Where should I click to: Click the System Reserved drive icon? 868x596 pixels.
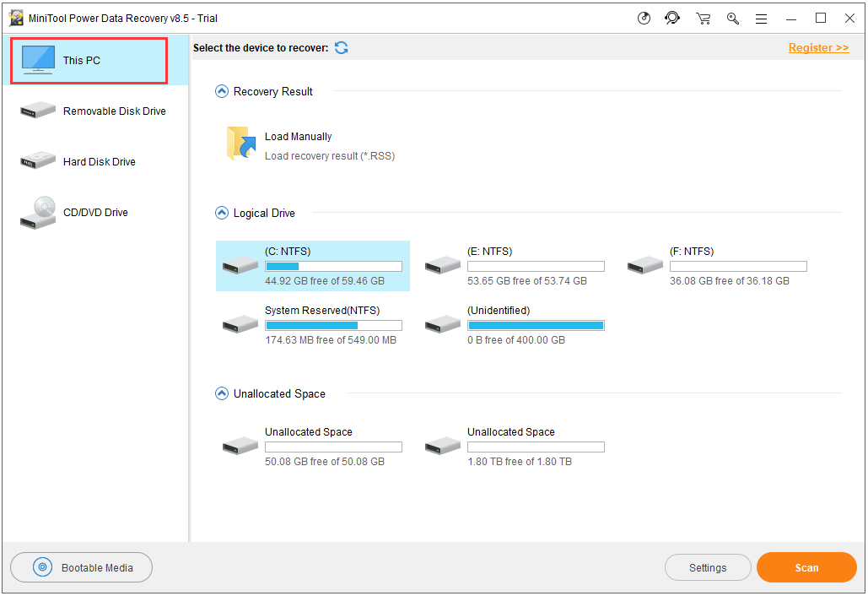coord(240,324)
